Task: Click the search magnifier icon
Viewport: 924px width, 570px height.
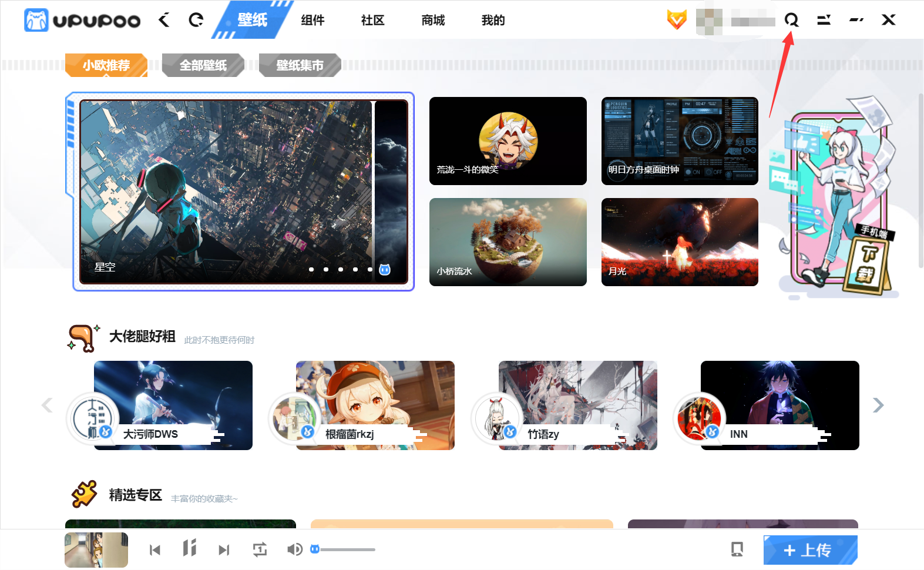Action: [x=791, y=21]
